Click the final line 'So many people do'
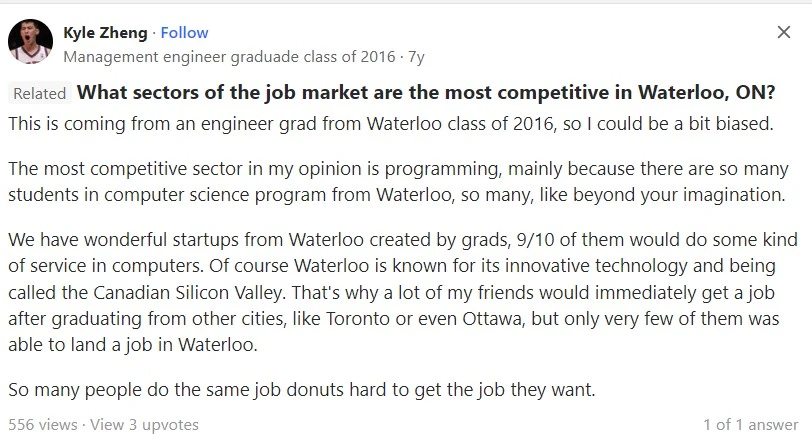Screen dimensions: 812x445 301,389
